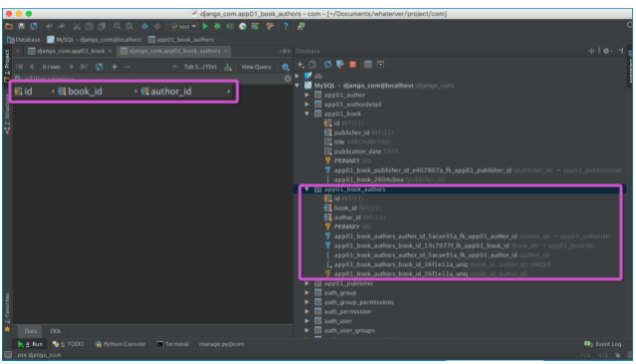
Task: Open project folder icon in main toolbar
Action: (9, 26)
